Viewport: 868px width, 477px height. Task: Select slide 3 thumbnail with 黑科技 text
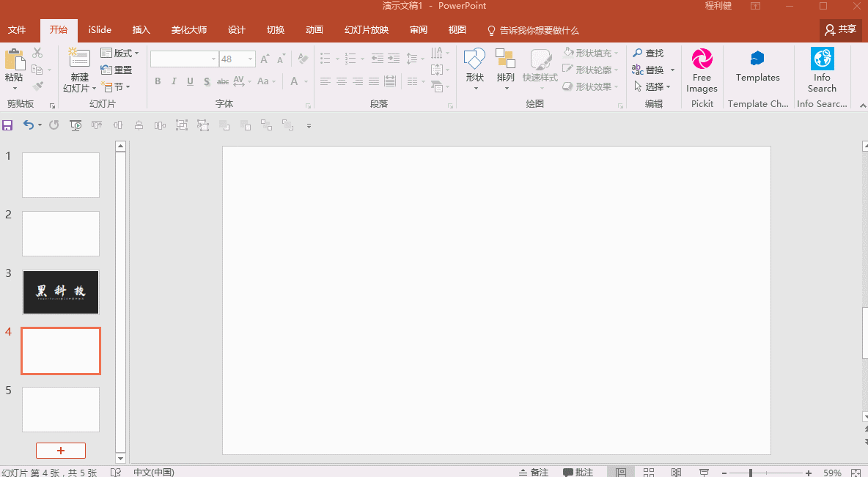[61, 292]
